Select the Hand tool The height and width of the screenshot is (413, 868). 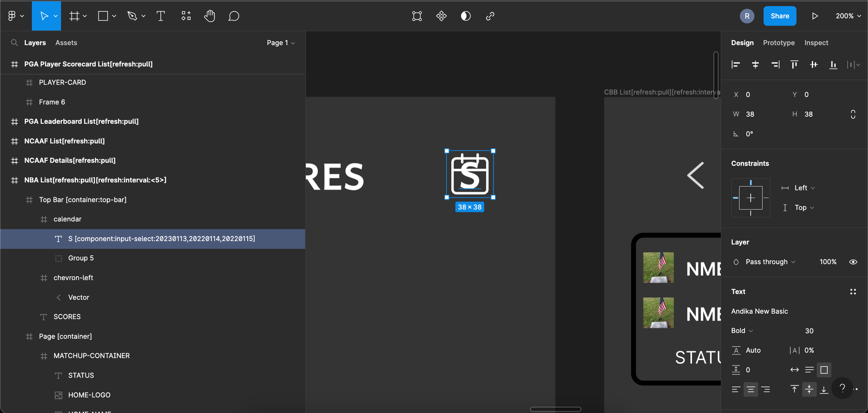(x=210, y=16)
